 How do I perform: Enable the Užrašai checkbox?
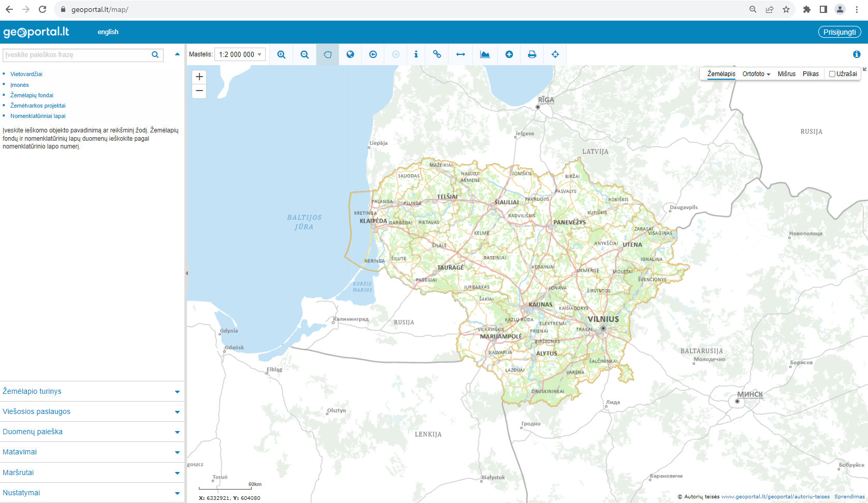point(832,73)
